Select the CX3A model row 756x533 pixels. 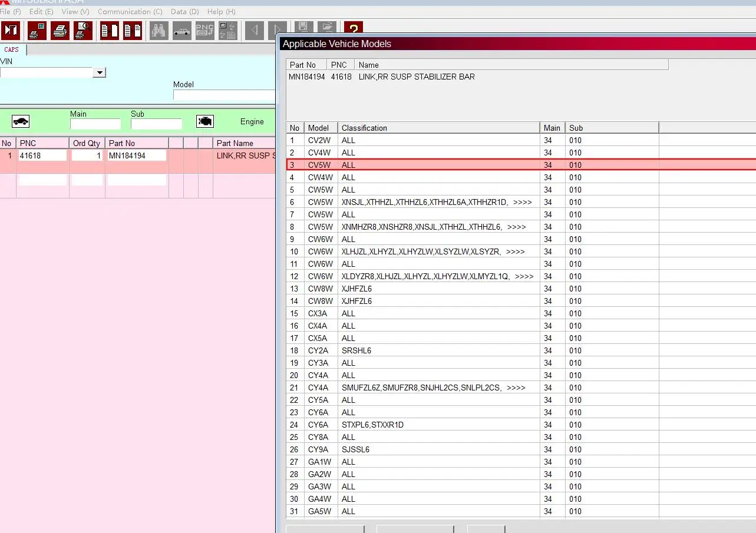pos(521,313)
